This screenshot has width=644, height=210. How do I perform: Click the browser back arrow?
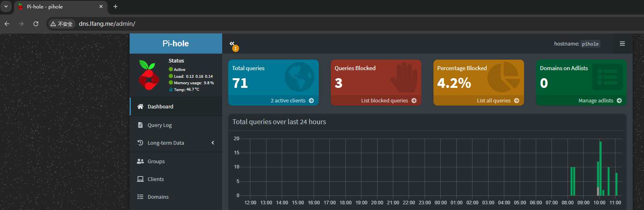[7, 24]
